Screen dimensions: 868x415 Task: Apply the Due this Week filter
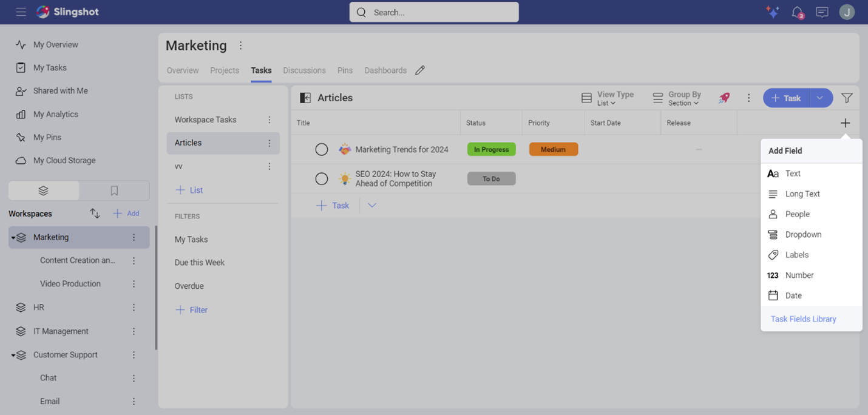coord(200,262)
